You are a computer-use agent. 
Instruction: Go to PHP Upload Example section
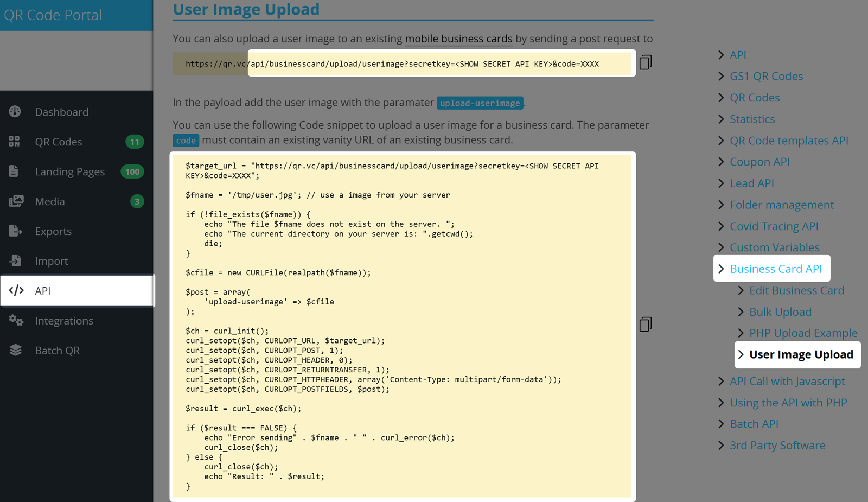[803, 333]
